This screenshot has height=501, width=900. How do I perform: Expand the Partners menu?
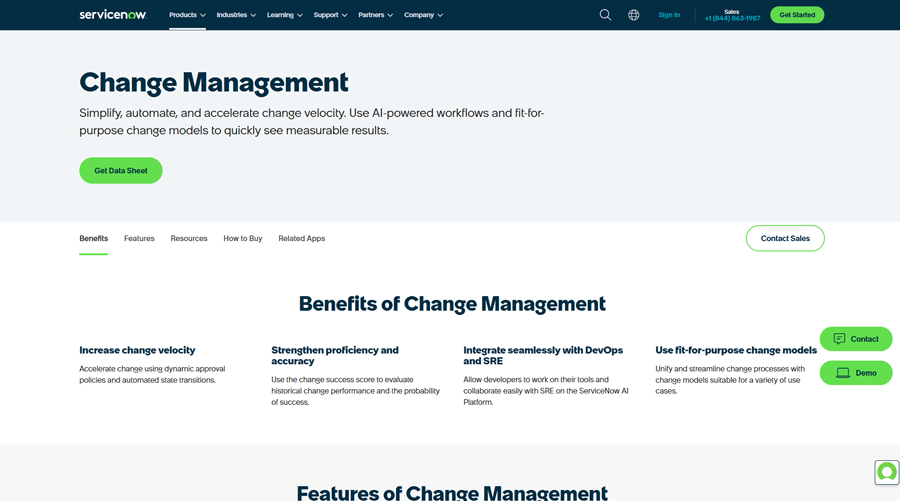375,15
